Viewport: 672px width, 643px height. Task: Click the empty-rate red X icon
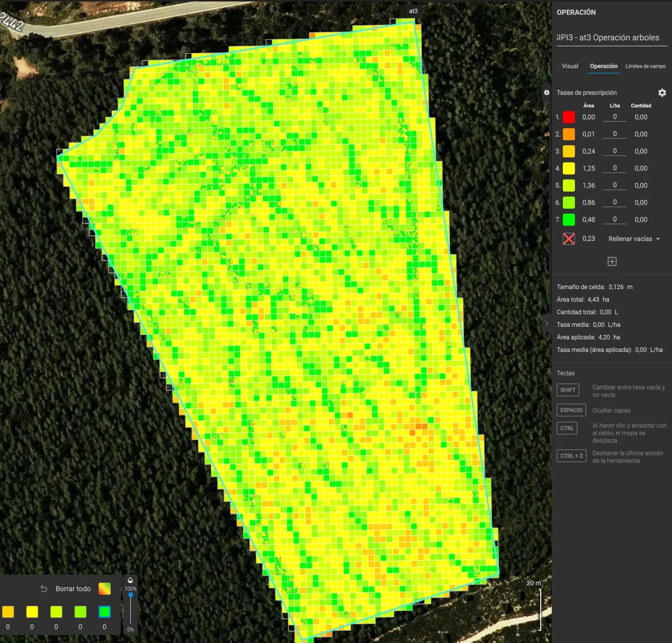(x=569, y=239)
